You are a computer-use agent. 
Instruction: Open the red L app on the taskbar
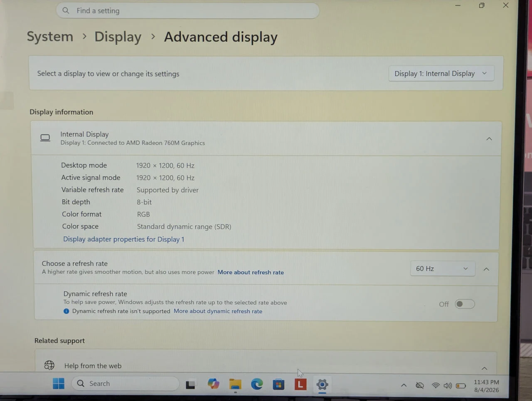(300, 384)
